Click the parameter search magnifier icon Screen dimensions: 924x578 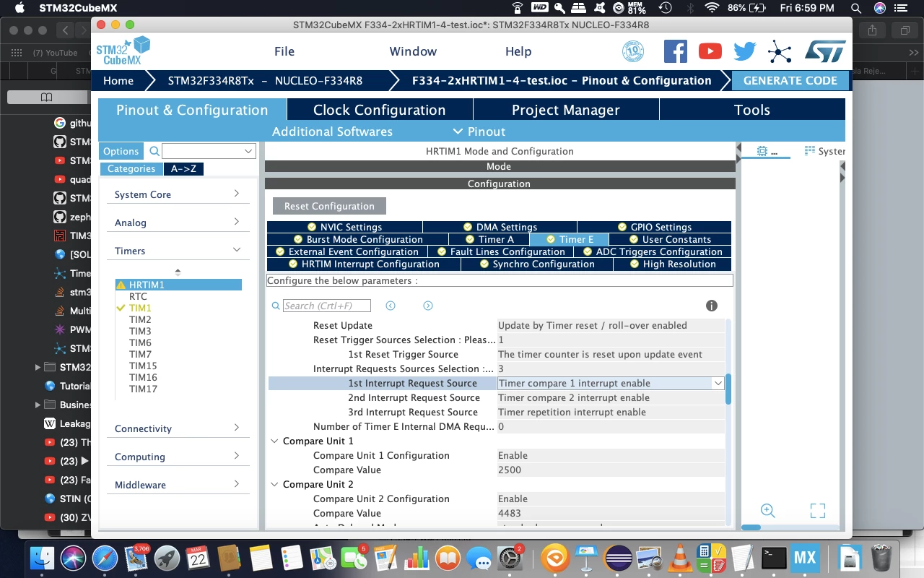[276, 306]
